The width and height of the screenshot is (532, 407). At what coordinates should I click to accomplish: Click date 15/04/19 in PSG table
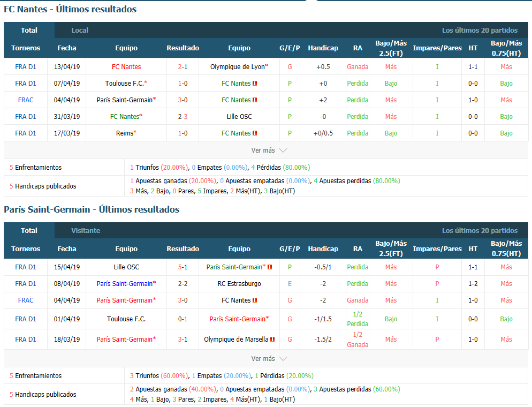(67, 267)
